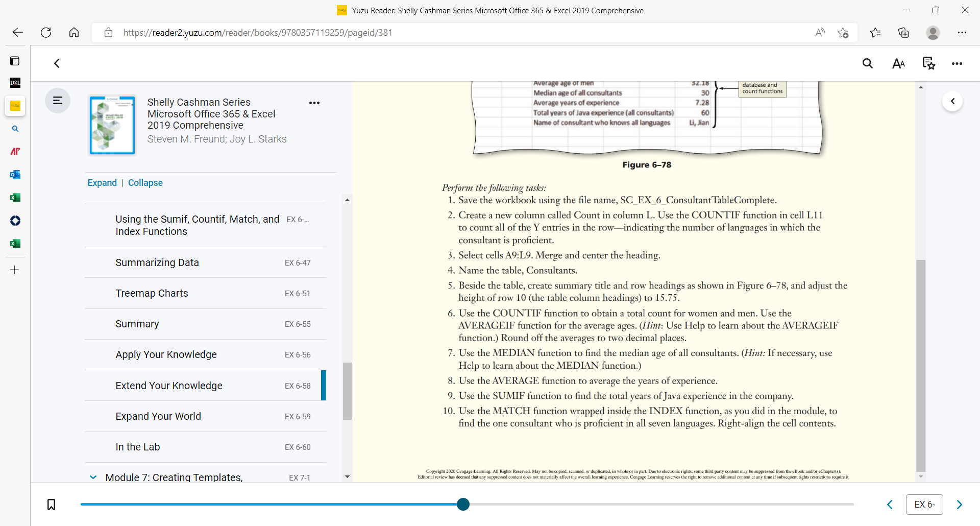The height and width of the screenshot is (526, 980).
Task: Open Expand Your World section
Action: point(205,416)
